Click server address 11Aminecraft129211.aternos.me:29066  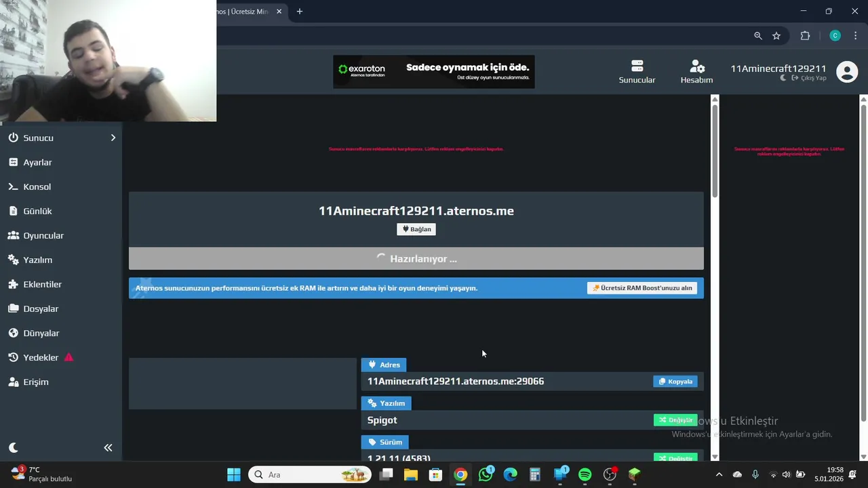456,382
